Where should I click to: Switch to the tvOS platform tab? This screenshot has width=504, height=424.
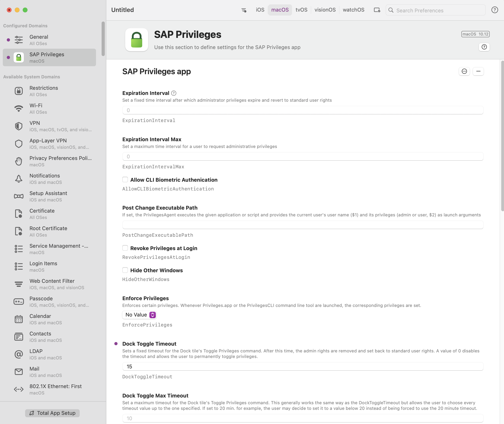point(301,10)
